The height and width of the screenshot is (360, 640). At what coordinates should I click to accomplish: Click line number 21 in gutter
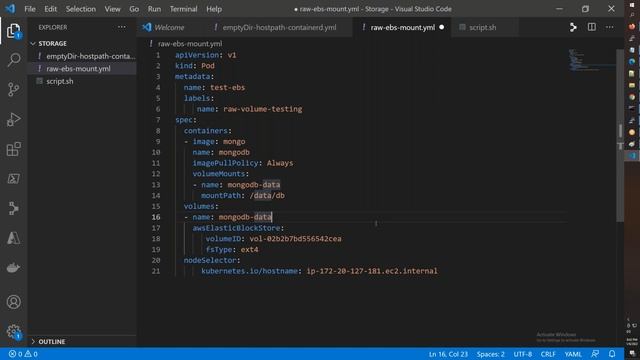[156, 271]
